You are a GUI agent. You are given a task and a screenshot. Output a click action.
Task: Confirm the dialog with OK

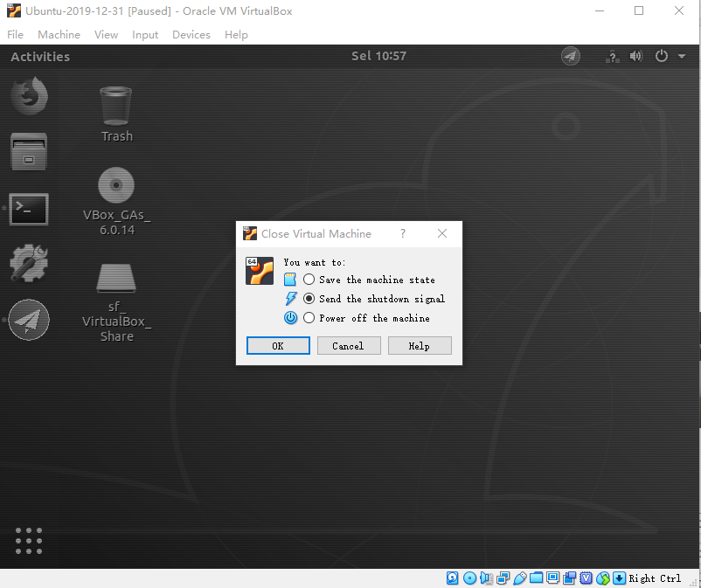tap(278, 346)
